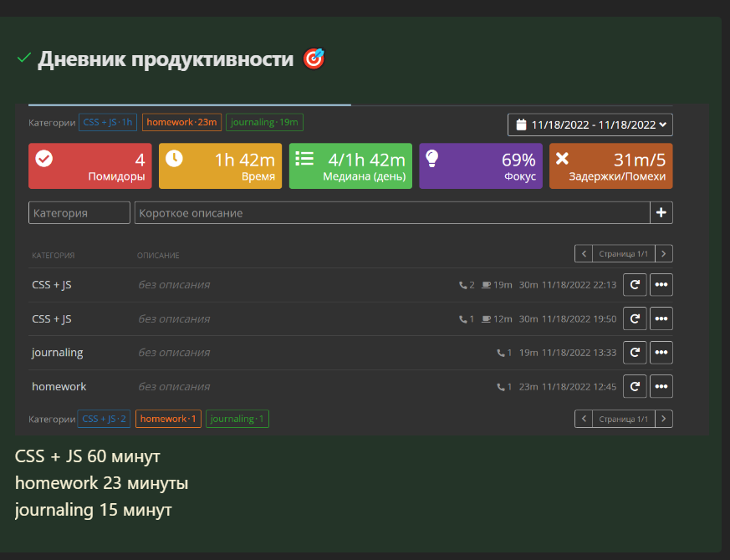
Task: Go to next page in top pagination
Action: click(x=664, y=254)
